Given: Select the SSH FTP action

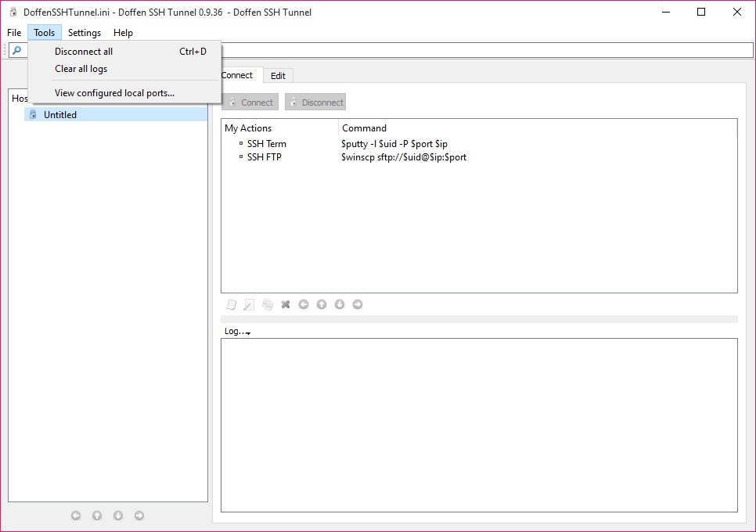Looking at the screenshot, I should tap(265, 157).
